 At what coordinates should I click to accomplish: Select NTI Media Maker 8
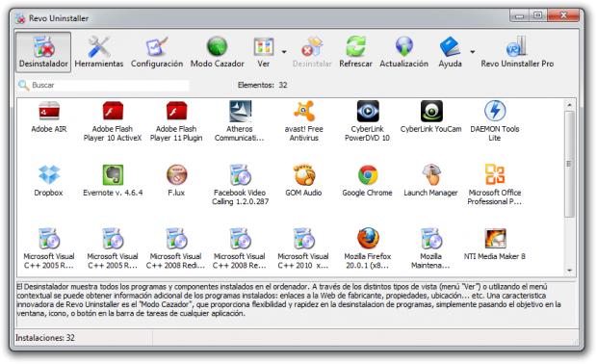pos(495,245)
